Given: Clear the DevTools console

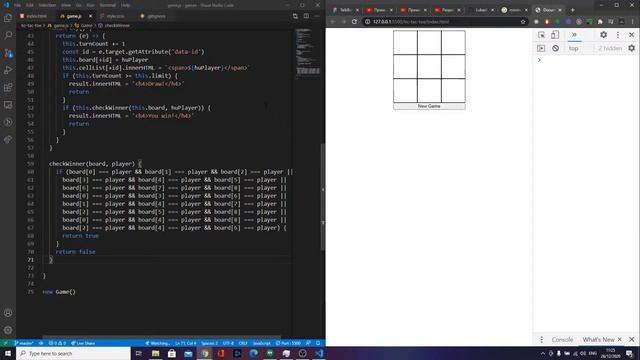Looking at the screenshot, I should point(555,48).
